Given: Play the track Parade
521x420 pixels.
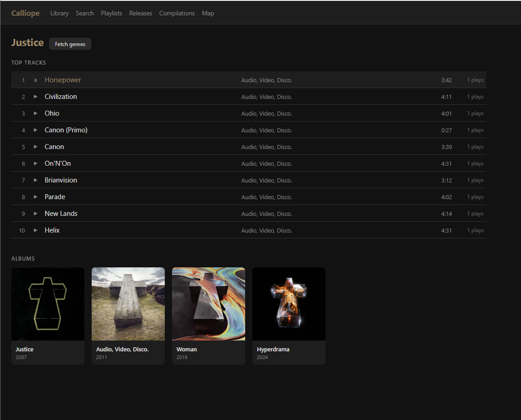Looking at the screenshot, I should click(36, 197).
